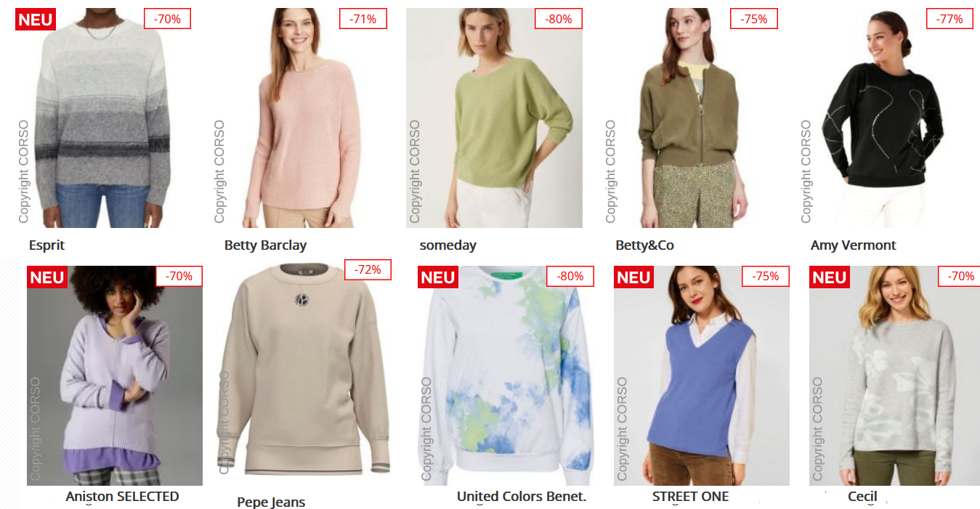This screenshot has height=509, width=980.
Task: Click the STREET ONE brand label
Action: pyautogui.click(x=690, y=497)
